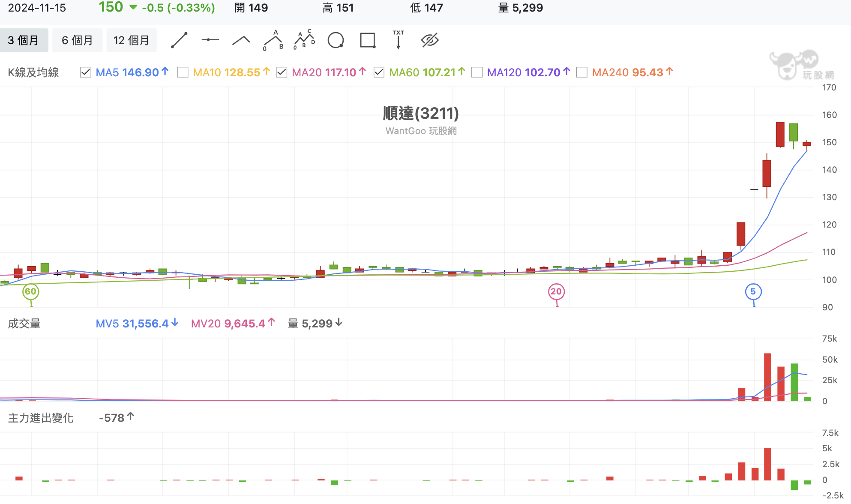Click the opening price 開 149
Viewport: 851px width, 504px height.
coord(251,8)
